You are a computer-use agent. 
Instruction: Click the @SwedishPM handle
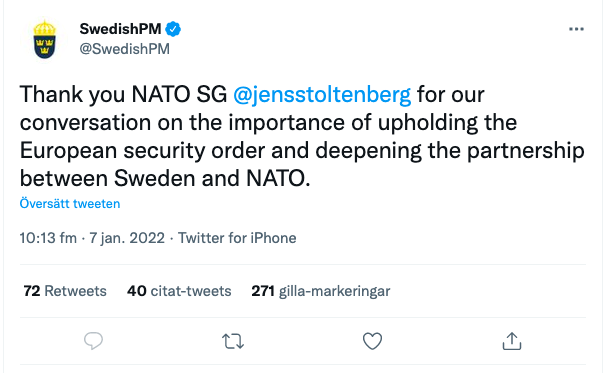click(x=124, y=49)
